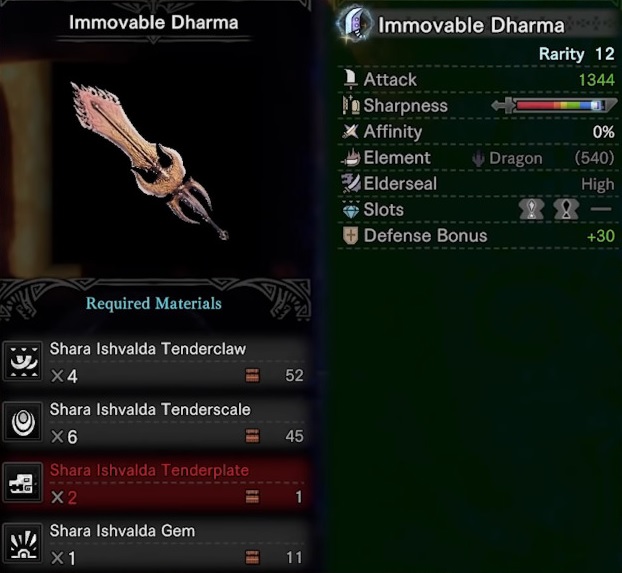Click the Immovable Dharma weapon preview image
The width and height of the screenshot is (622, 573).
point(149,161)
